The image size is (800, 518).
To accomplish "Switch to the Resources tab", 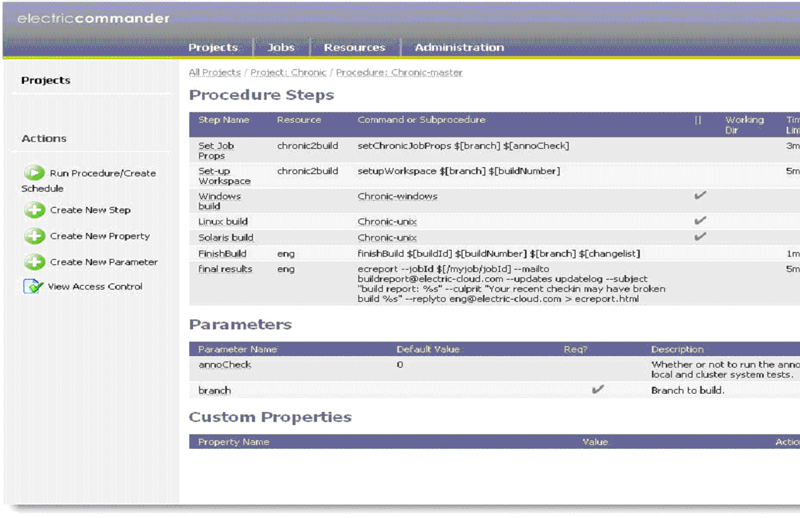I will point(355,47).
